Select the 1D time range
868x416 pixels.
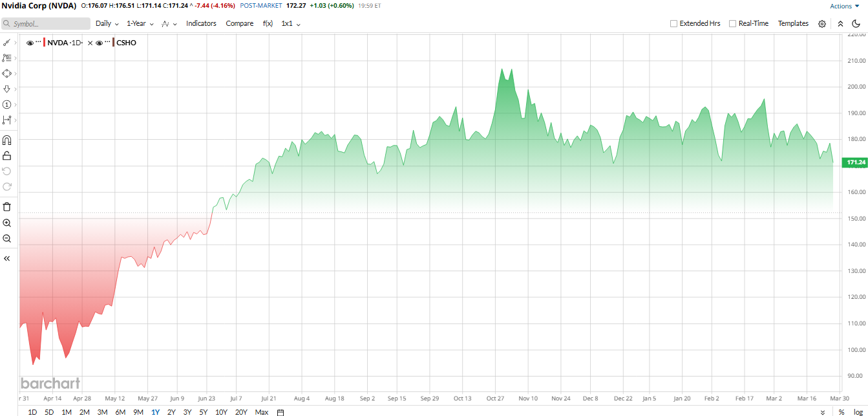click(x=32, y=412)
